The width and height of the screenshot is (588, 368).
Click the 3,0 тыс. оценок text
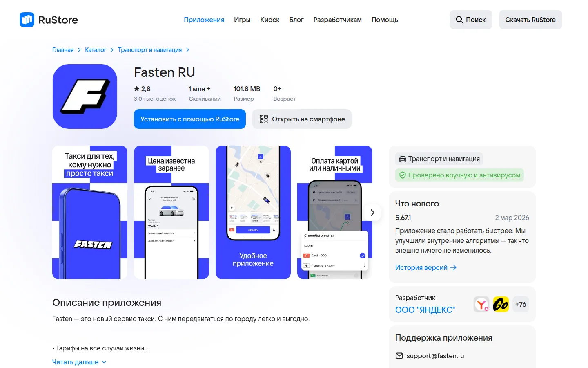click(x=155, y=99)
